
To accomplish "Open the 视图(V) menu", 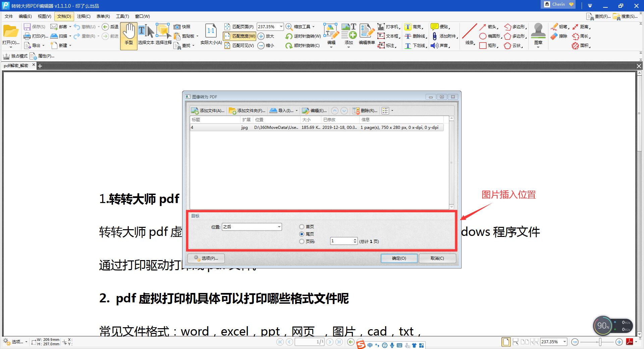I will [45, 16].
